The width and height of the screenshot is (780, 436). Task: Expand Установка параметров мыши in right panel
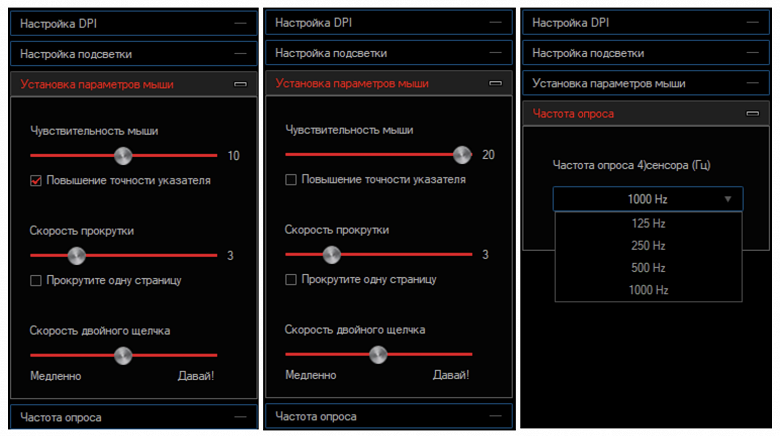coord(646,83)
